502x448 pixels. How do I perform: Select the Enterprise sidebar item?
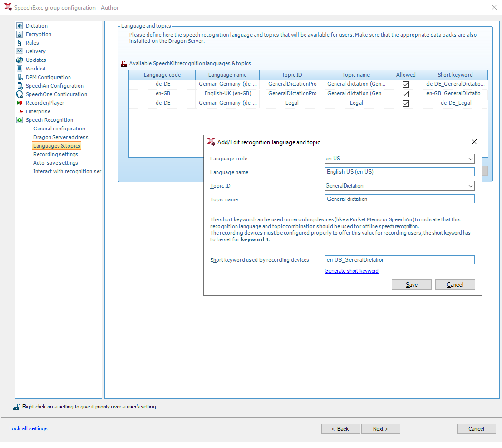tap(38, 111)
